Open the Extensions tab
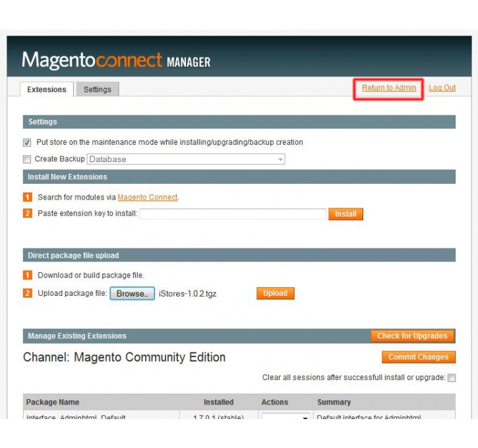 tap(47, 89)
